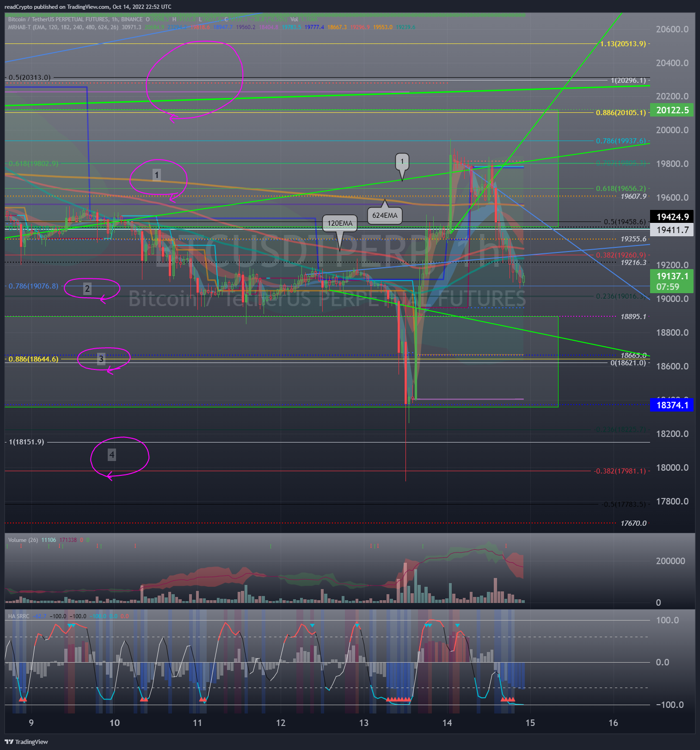Click the yellow 1.13(20513.9) Fibonacci label
The height and width of the screenshot is (750, 700).
tap(623, 44)
